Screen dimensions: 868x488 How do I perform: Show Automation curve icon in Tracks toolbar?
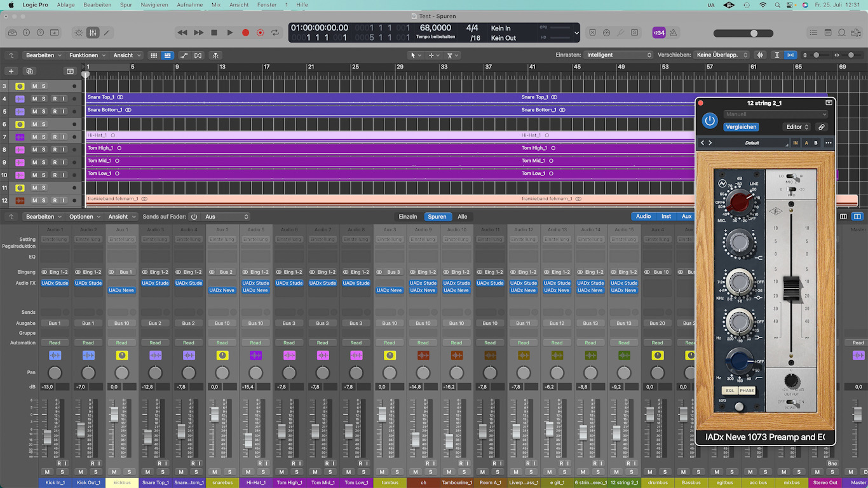184,55
